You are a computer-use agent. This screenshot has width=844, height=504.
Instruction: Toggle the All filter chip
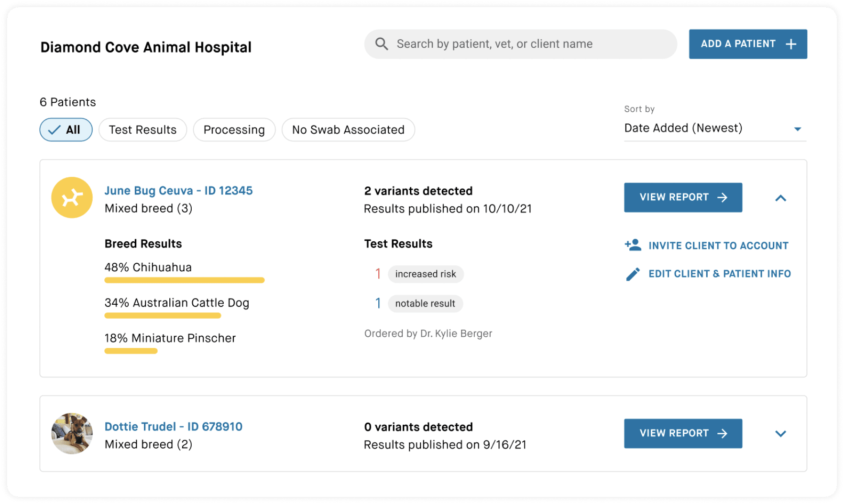pos(66,130)
